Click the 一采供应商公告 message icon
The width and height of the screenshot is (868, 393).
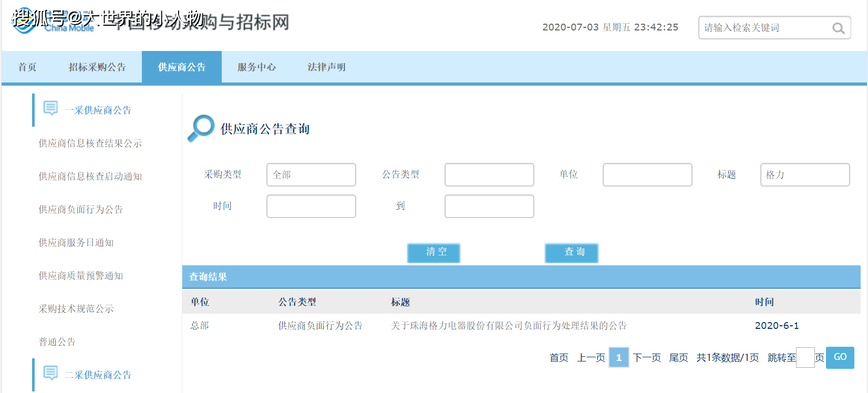50,108
